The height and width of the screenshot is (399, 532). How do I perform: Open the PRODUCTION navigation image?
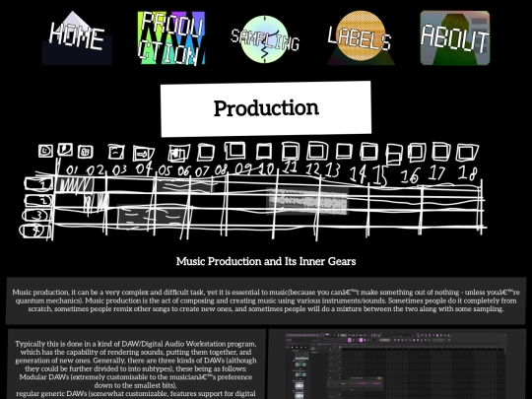click(171, 37)
